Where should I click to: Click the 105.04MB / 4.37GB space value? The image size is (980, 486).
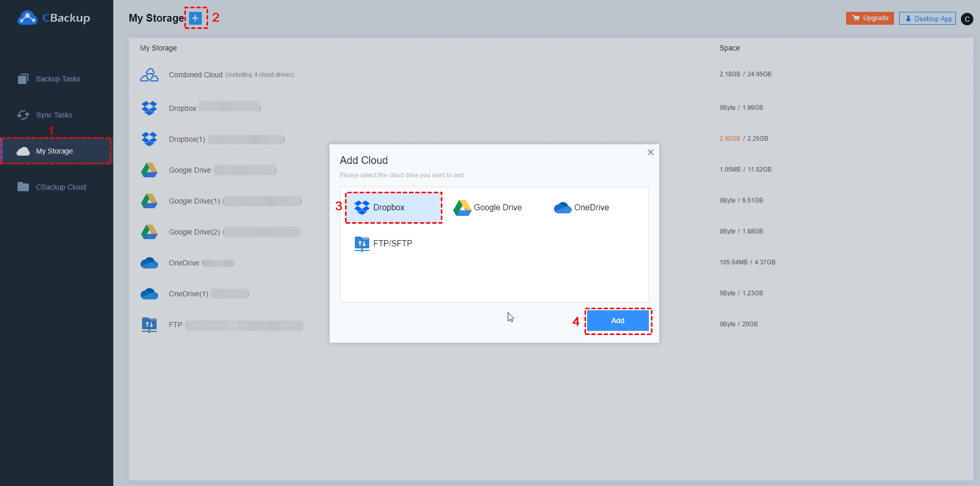pos(748,262)
